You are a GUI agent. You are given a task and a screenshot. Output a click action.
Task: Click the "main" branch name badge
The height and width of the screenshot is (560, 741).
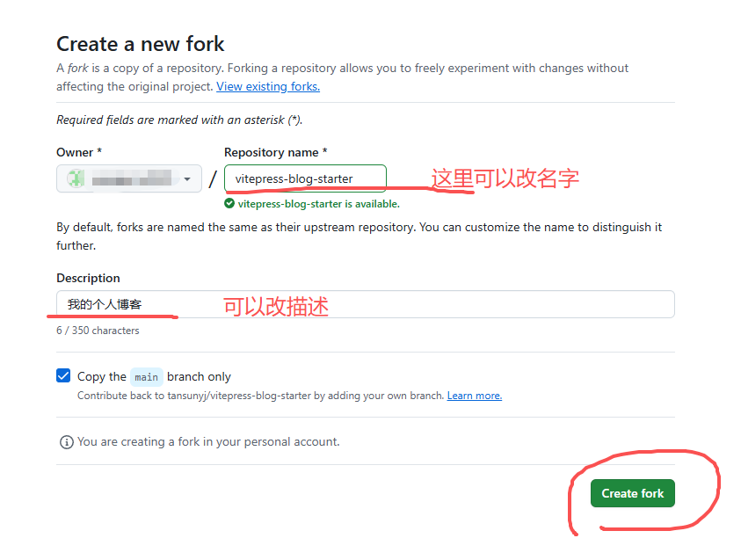[x=147, y=377]
